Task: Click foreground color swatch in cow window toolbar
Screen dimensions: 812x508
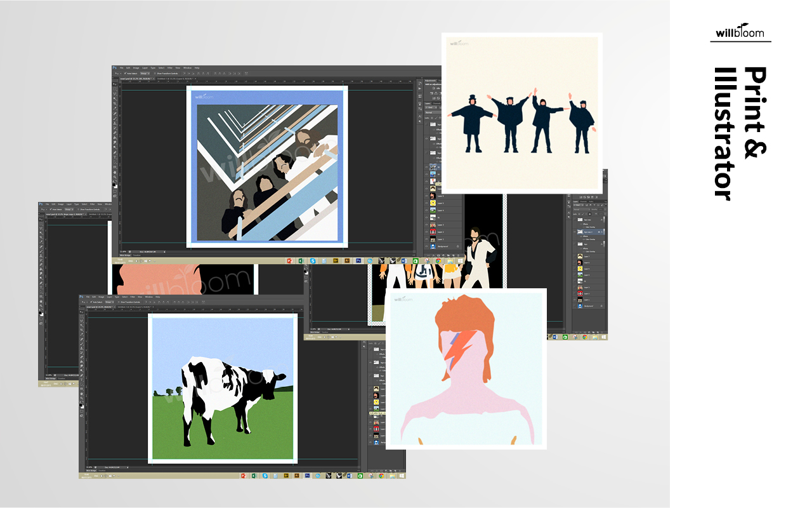Action: coord(81,404)
